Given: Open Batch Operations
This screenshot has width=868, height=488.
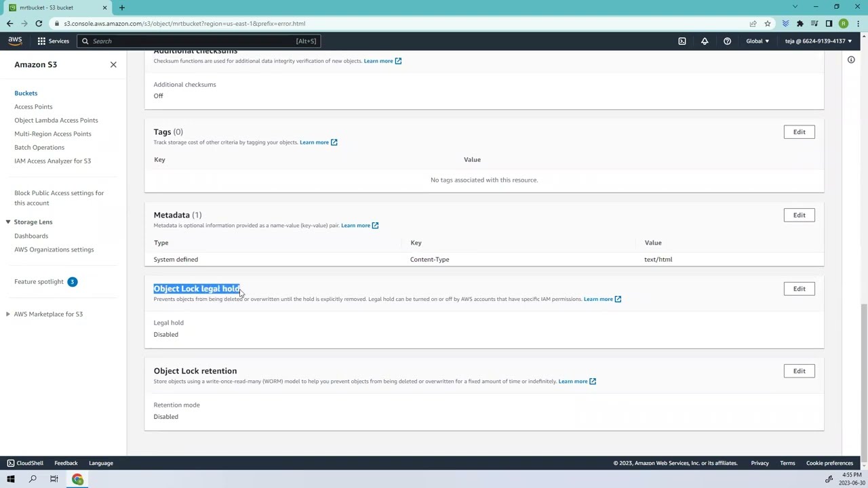Looking at the screenshot, I should pyautogui.click(x=39, y=147).
